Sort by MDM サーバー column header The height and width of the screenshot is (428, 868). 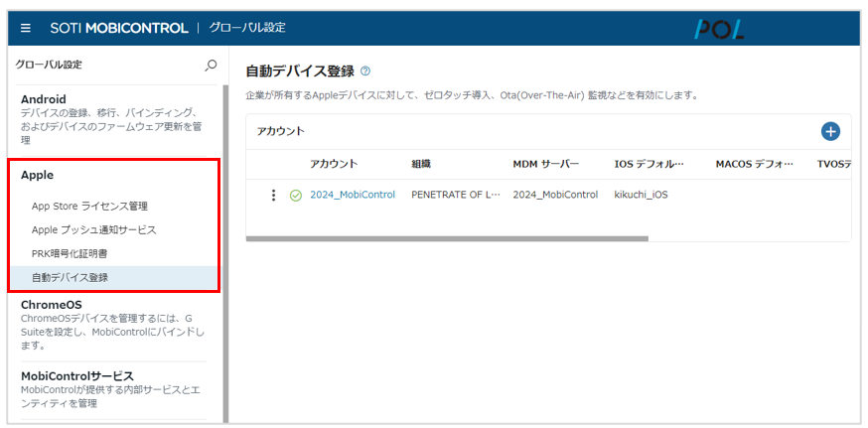tap(546, 164)
